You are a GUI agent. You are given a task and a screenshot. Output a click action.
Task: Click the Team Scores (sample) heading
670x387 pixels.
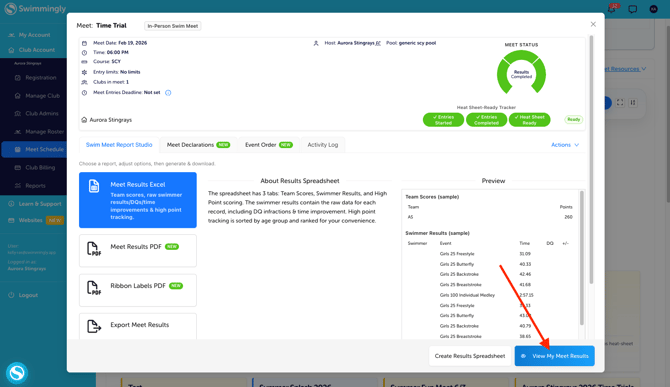[432, 197]
